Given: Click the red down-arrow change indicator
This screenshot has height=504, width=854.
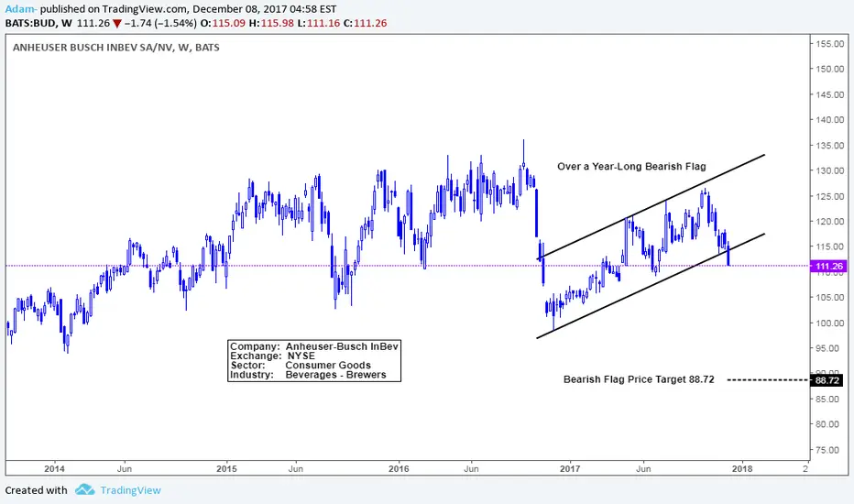Looking at the screenshot, I should pyautogui.click(x=117, y=24).
